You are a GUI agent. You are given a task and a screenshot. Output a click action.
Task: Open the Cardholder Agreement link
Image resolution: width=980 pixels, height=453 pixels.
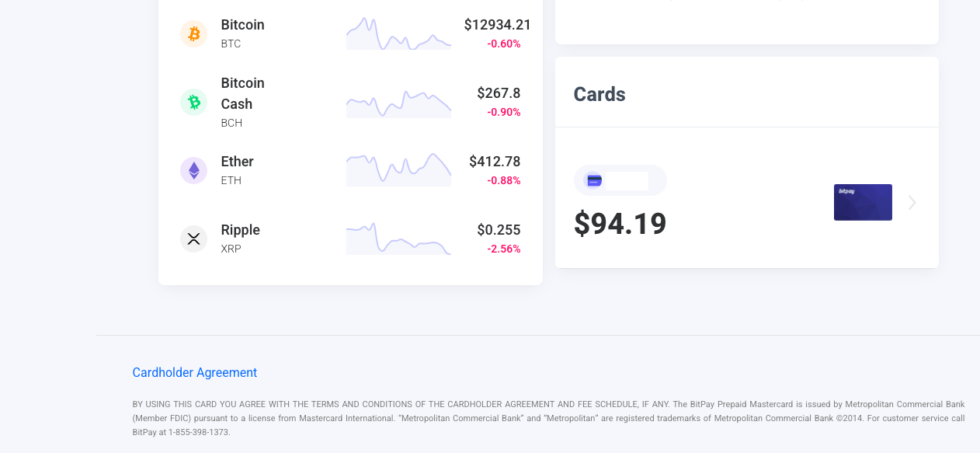pos(194,372)
